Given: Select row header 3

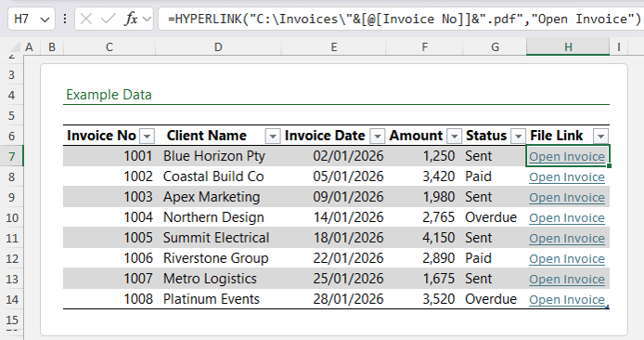Looking at the screenshot, I should 11,75.
